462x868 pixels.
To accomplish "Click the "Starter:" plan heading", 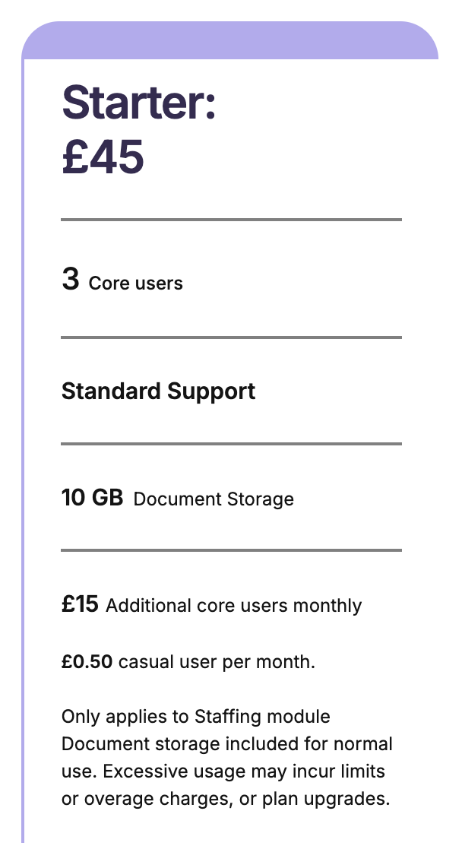I will 139,103.
